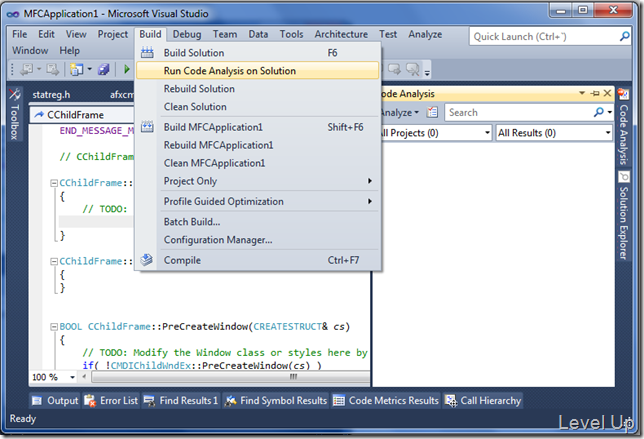Open the Code Analysis window position menu
Screen dimensions: 644x439
coord(582,93)
